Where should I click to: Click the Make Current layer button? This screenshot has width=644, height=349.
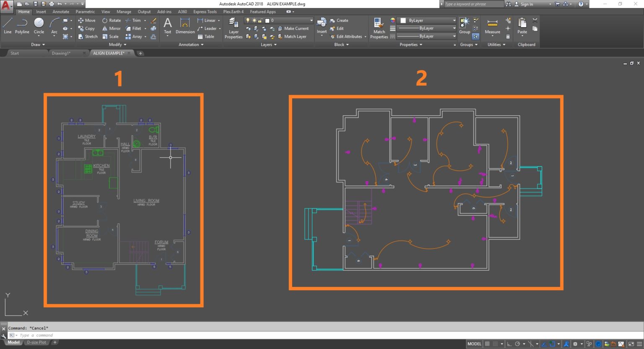coord(293,29)
